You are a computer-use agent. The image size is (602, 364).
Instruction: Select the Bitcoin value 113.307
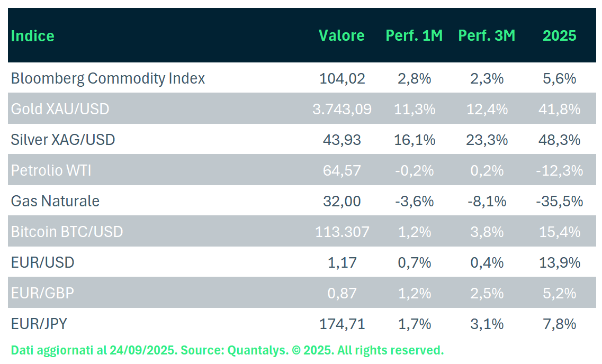pyautogui.click(x=342, y=232)
